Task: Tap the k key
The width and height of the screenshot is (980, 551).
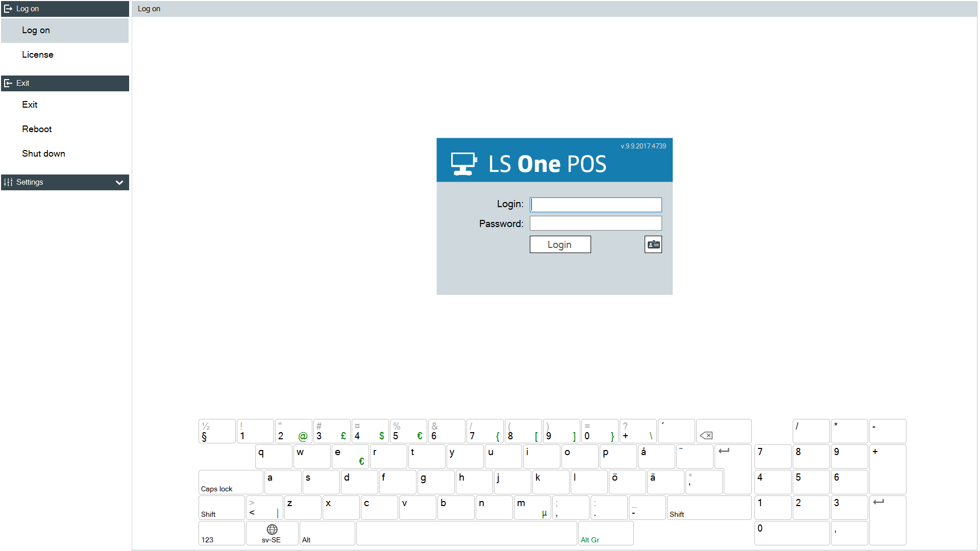Action: click(x=551, y=482)
